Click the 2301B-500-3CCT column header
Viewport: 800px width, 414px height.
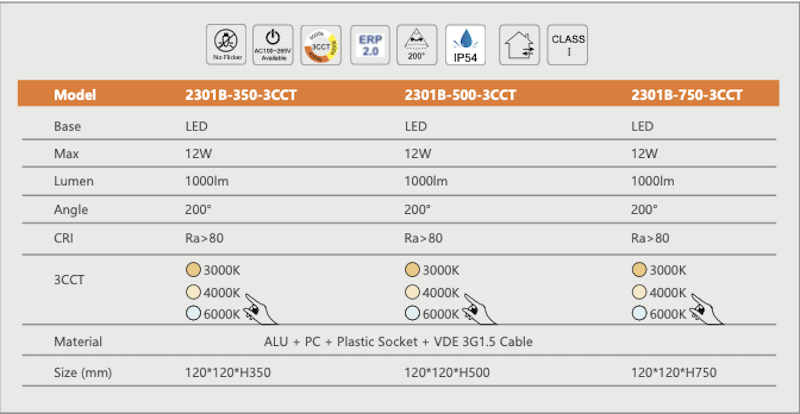(x=460, y=97)
